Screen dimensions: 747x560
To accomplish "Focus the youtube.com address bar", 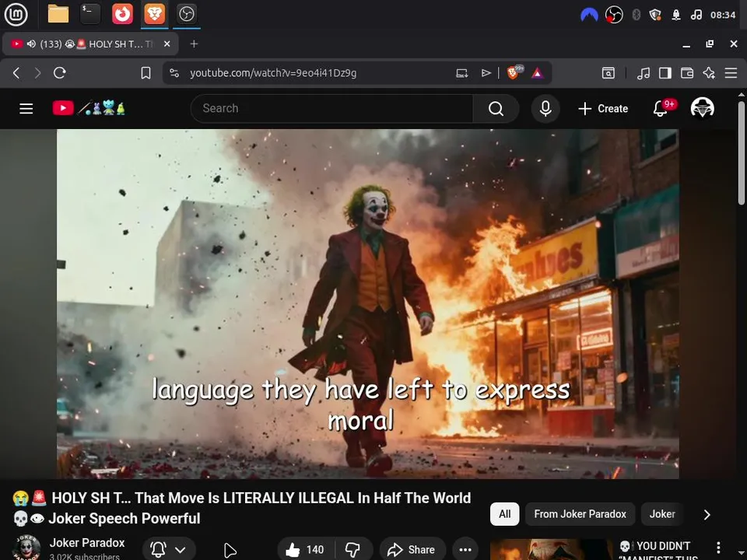I will point(273,73).
